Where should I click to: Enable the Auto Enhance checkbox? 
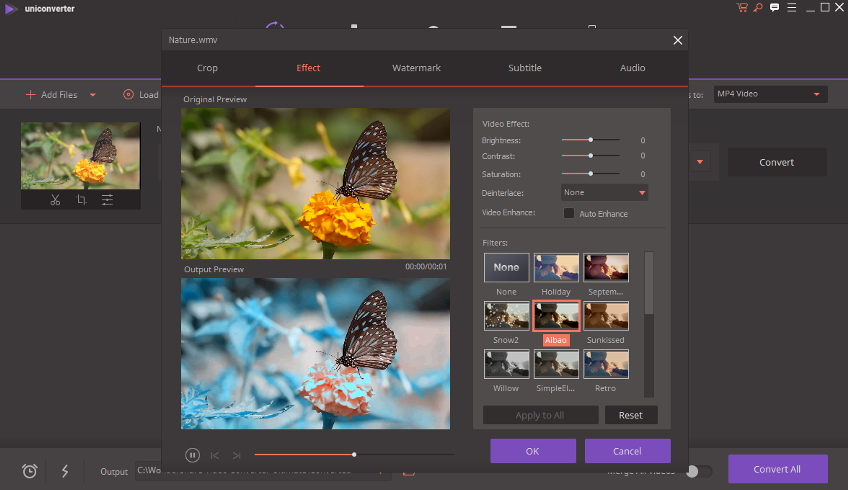click(x=568, y=213)
